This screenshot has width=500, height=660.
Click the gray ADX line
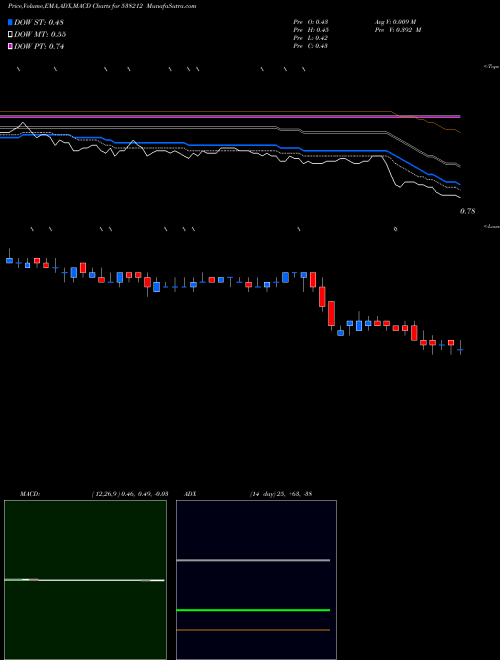coord(253,560)
